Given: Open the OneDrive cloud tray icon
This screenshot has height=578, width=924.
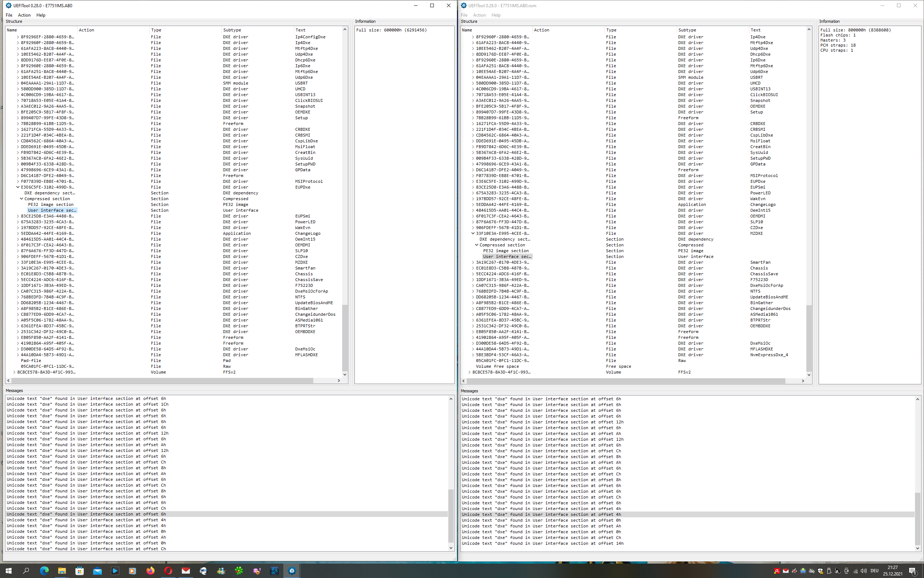Looking at the screenshot, I should (x=812, y=571).
